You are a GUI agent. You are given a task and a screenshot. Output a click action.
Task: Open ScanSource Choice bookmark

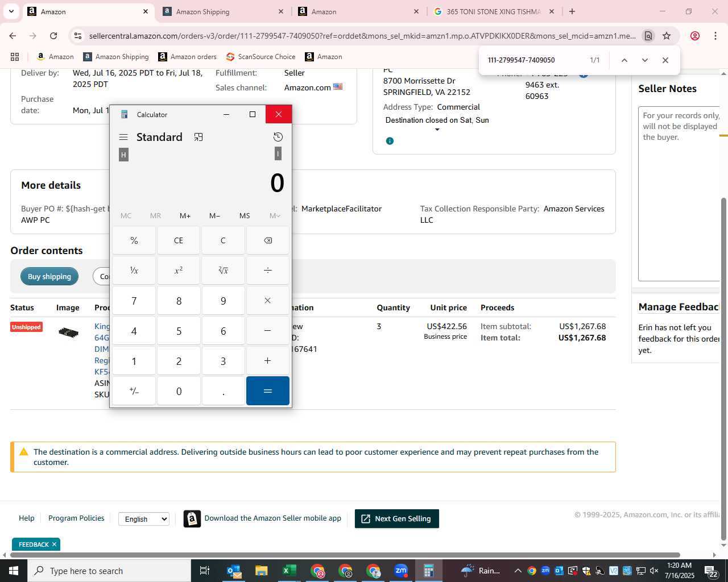[x=260, y=57]
